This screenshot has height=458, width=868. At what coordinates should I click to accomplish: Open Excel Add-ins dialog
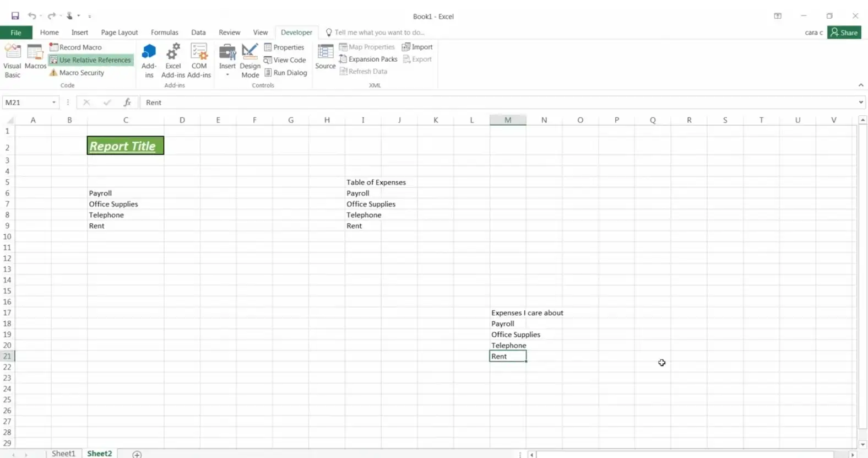[x=173, y=61]
